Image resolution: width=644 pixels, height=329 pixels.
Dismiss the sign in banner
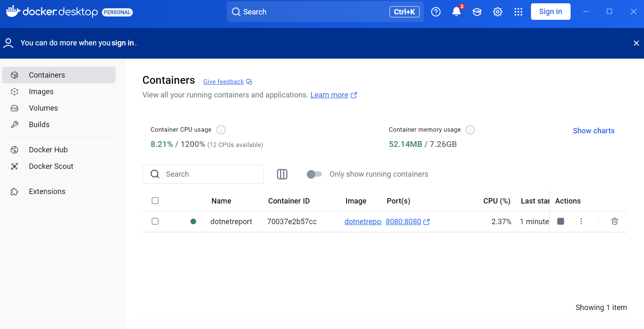pos(636,43)
